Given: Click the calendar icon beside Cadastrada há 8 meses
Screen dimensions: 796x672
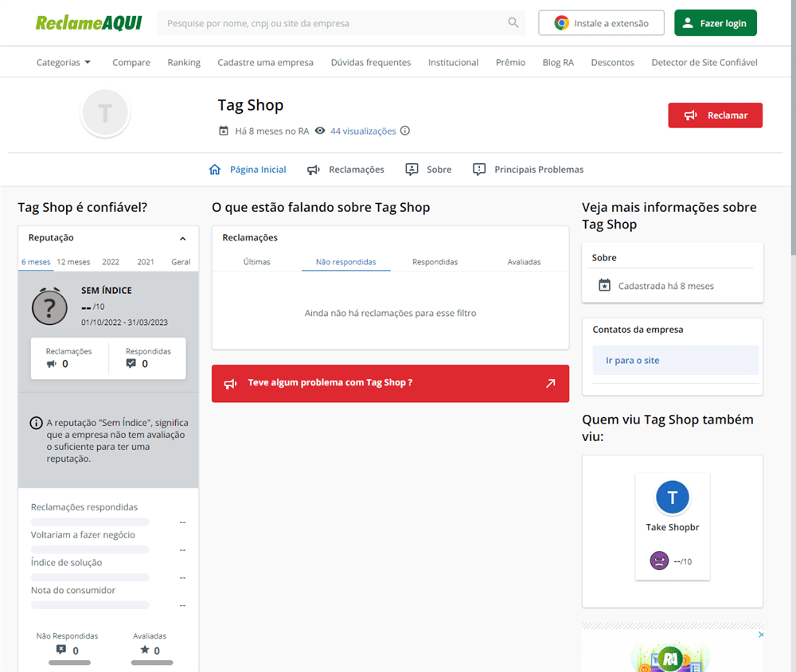Looking at the screenshot, I should (x=605, y=286).
